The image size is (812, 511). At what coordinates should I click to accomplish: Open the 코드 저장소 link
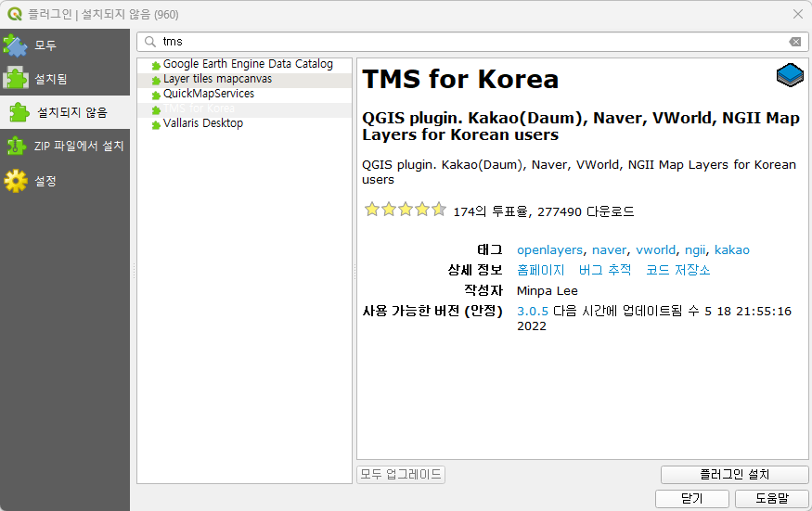(677, 270)
